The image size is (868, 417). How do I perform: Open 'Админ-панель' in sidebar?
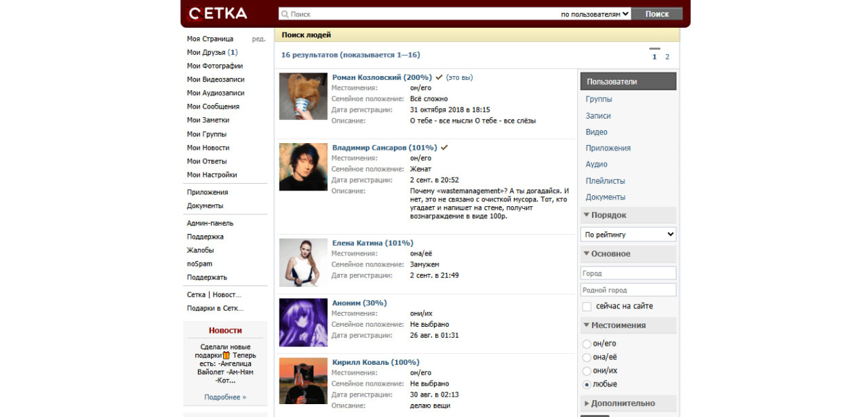point(210,223)
